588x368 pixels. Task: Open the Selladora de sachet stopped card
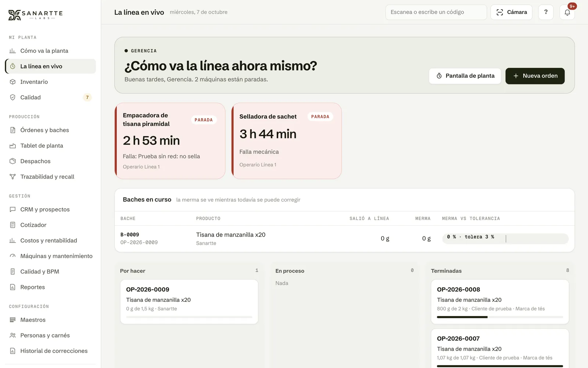pyautogui.click(x=287, y=141)
